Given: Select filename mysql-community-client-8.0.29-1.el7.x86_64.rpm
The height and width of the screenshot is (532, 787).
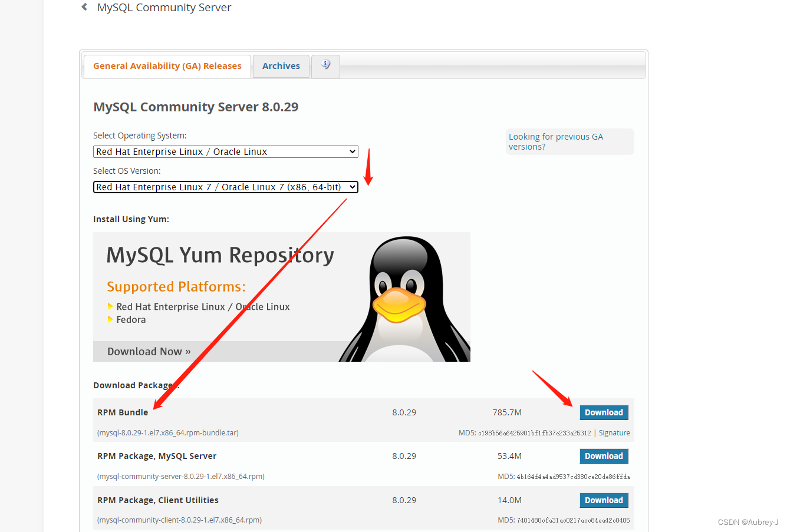Looking at the screenshot, I should (x=180, y=520).
